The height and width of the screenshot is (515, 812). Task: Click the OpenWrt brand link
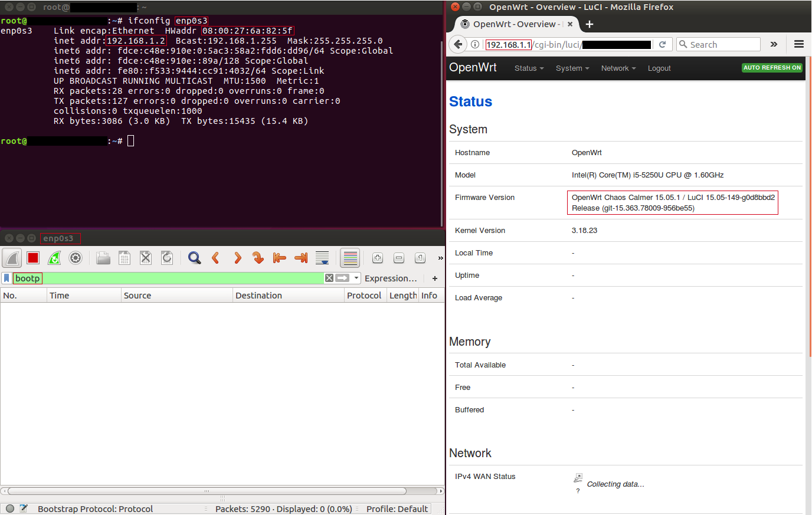coord(473,67)
